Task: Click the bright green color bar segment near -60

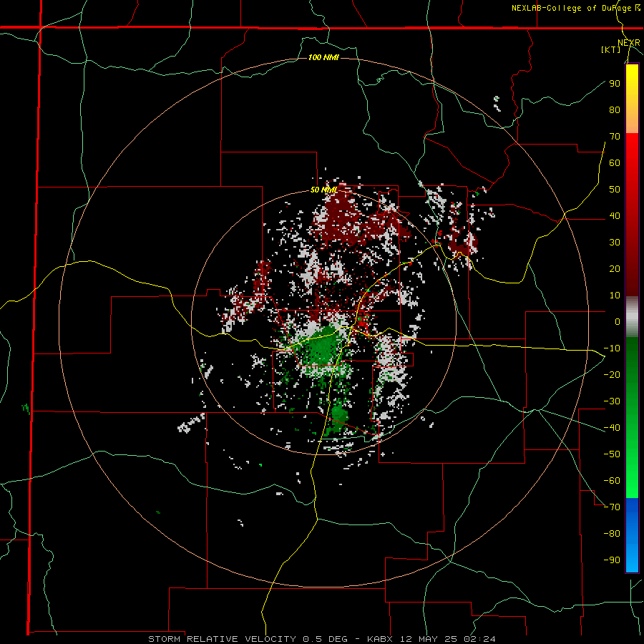Action: pos(632,481)
